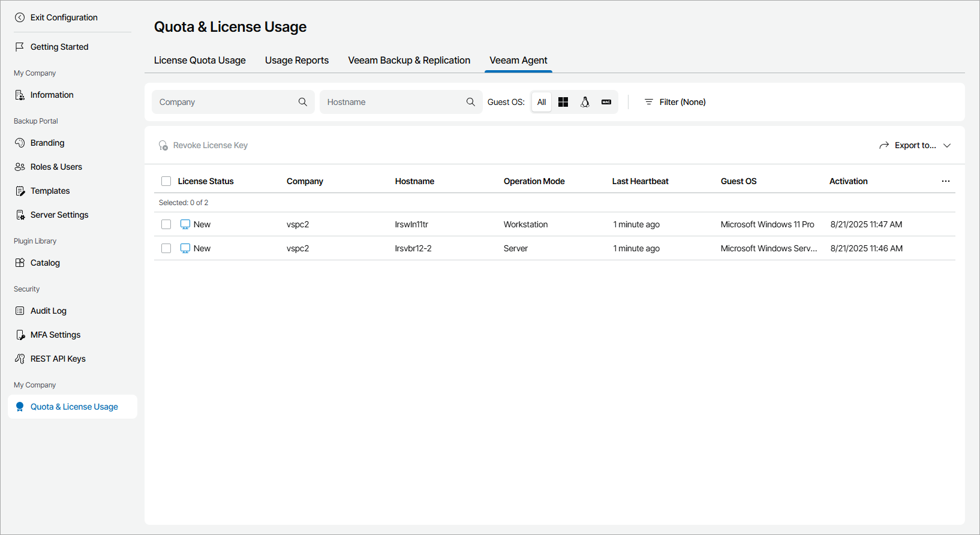Screen dimensions: 980x535
Task: Click computer icon in lrsvbr12-2 row
Action: pyautogui.click(x=185, y=248)
